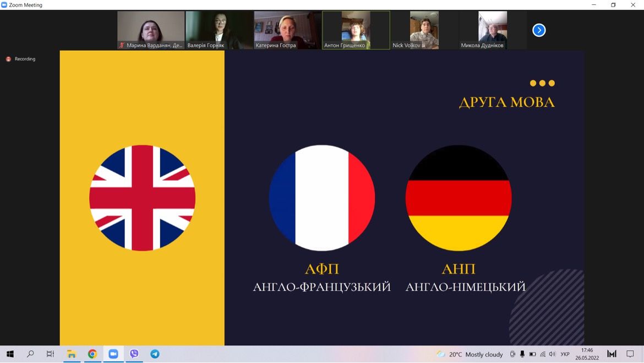Select Марина Варданян's video thumbnail
This screenshot has height=363, width=644.
click(x=151, y=30)
